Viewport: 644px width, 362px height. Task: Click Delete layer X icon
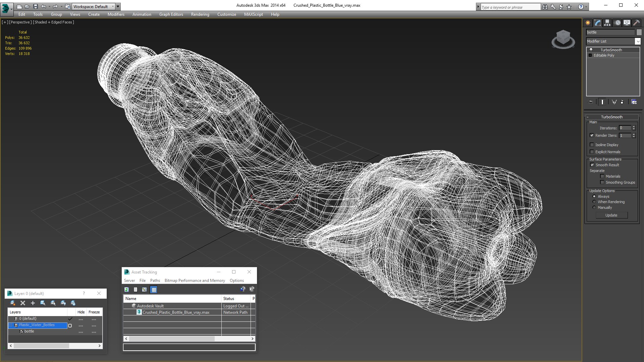tap(23, 303)
